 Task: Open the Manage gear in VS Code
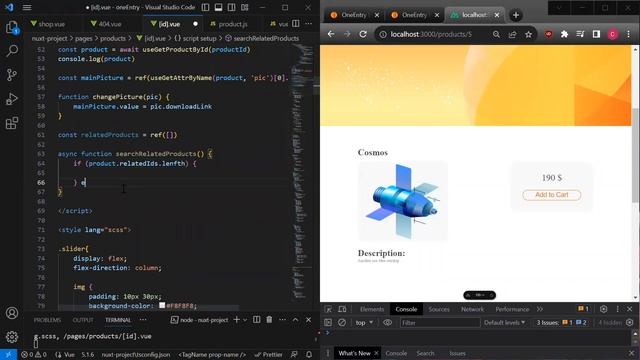pyautogui.click(x=12, y=337)
